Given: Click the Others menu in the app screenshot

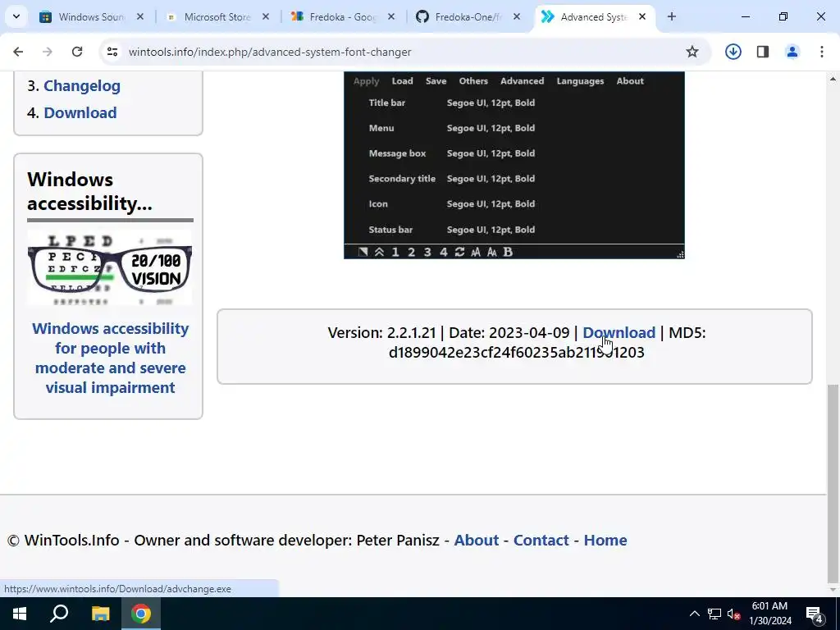Looking at the screenshot, I should (x=473, y=81).
